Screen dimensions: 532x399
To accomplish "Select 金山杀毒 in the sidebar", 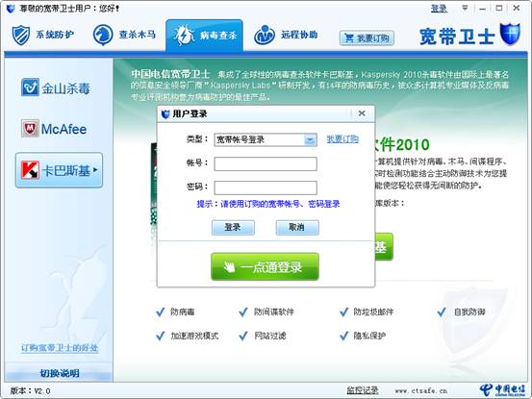I will (56, 88).
